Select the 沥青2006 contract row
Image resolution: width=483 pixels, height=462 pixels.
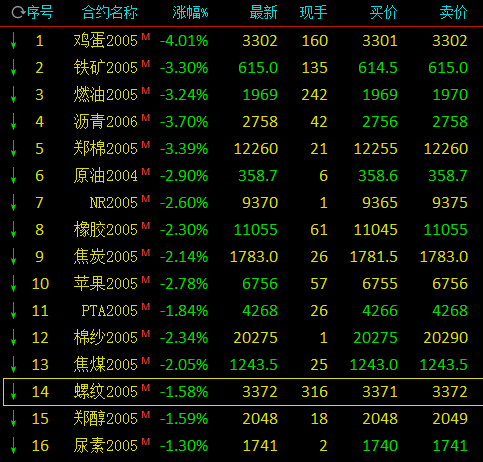(x=241, y=122)
